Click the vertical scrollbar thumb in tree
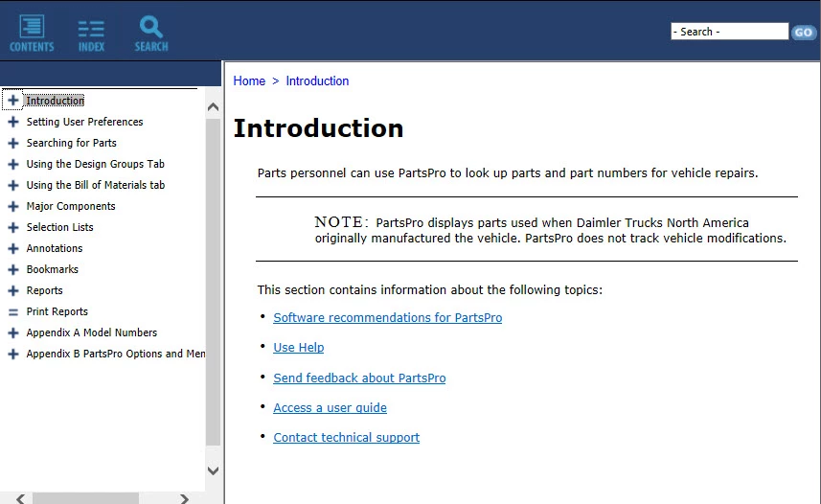The height and width of the screenshot is (504, 821). [x=213, y=282]
